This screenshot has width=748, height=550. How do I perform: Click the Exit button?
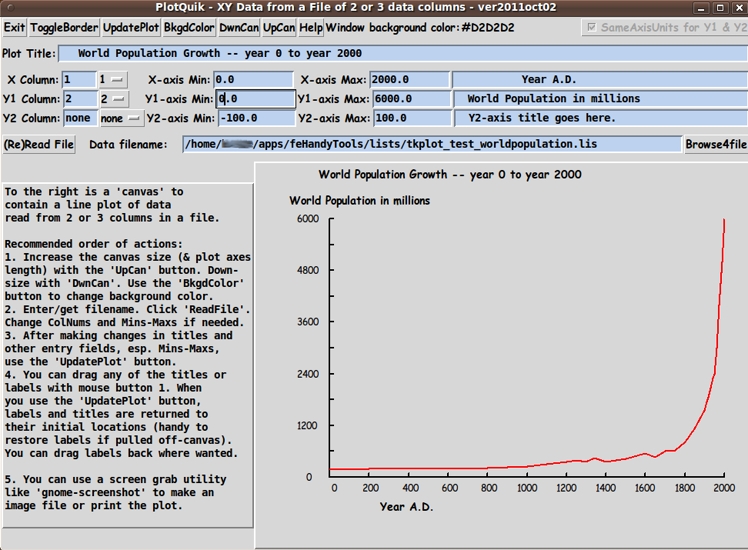point(14,28)
